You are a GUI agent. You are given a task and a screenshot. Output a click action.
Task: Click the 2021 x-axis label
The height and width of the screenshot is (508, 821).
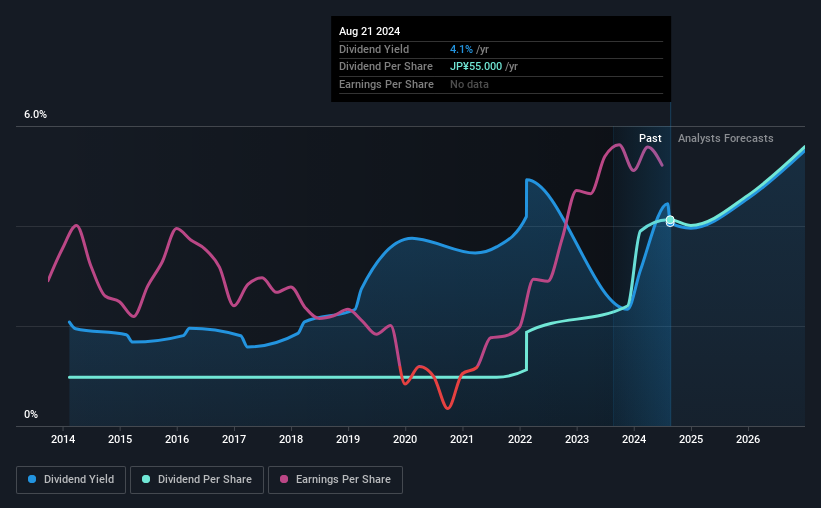click(462, 439)
